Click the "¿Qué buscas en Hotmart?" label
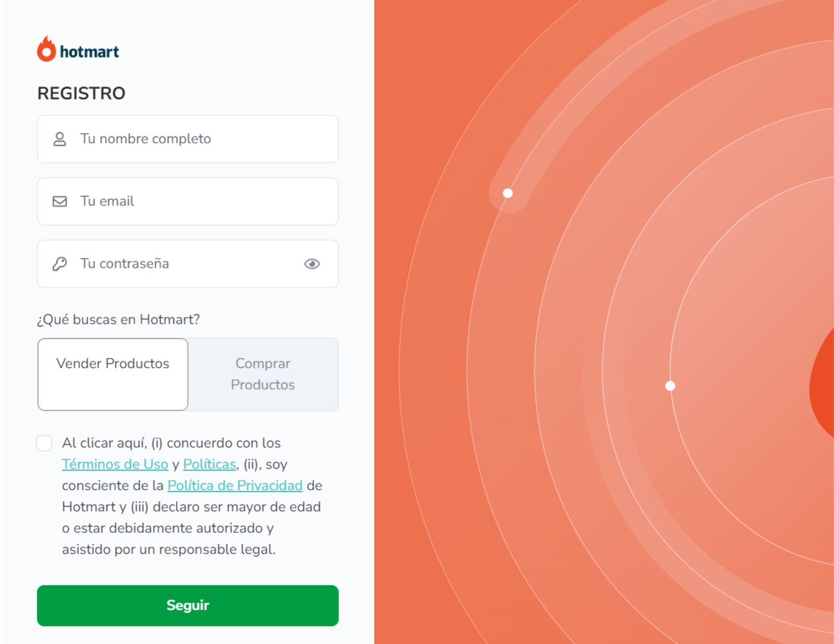This screenshot has width=834, height=644. tap(118, 319)
